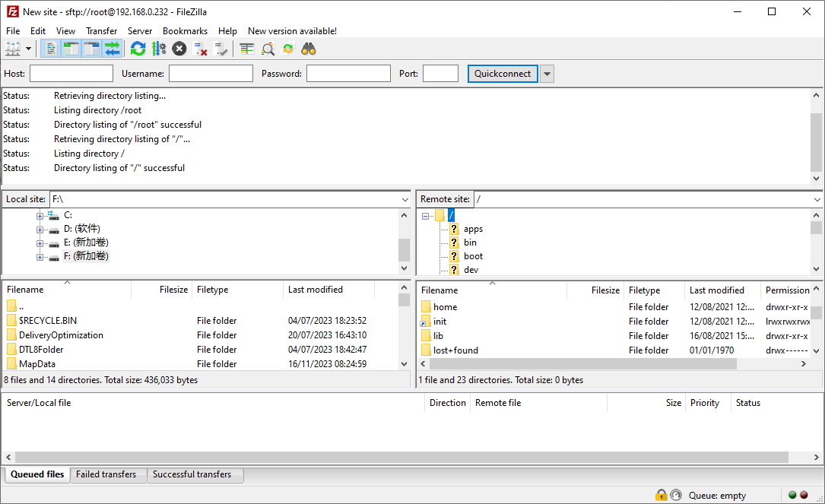Viewport: 825px width, 504px height.
Task: Click the remote list horizontal scrollbar
Action: coord(582,364)
